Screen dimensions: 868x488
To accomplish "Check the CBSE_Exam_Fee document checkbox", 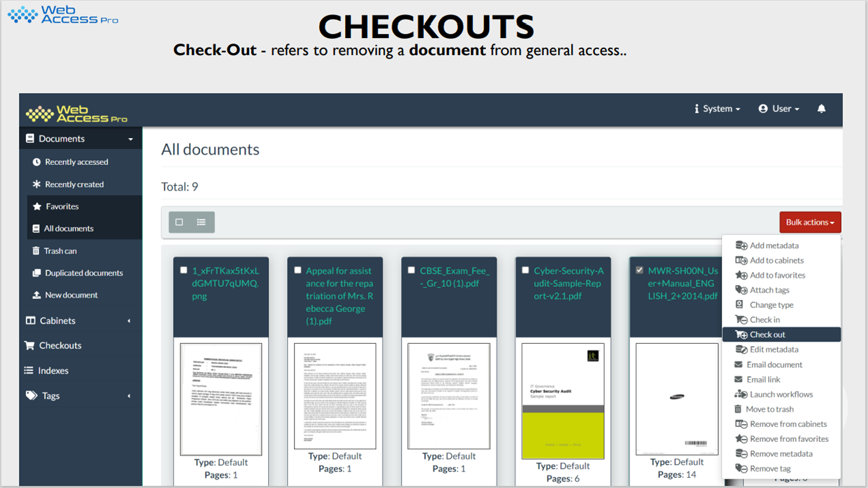I will 411,270.
